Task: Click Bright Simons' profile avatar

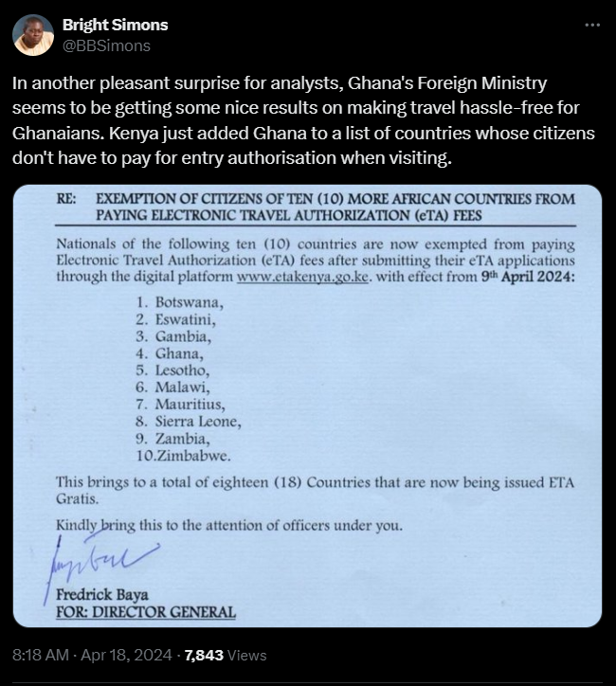Action: [33, 35]
